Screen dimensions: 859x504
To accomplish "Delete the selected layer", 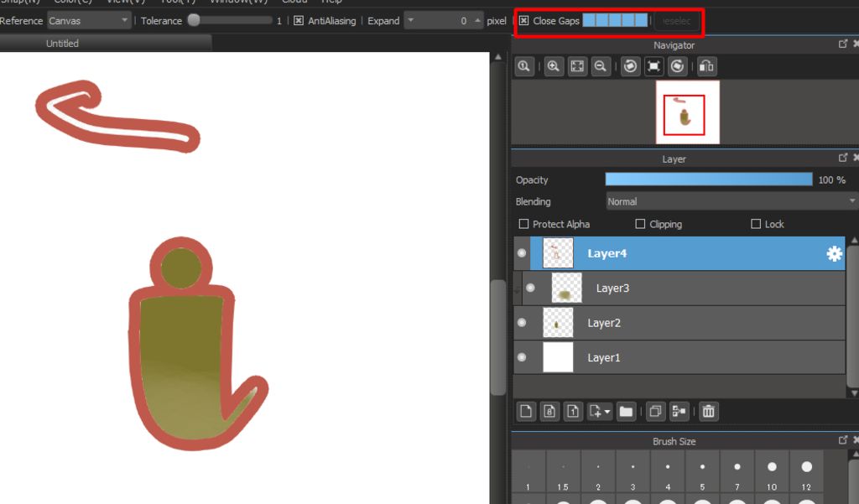I will pos(708,412).
